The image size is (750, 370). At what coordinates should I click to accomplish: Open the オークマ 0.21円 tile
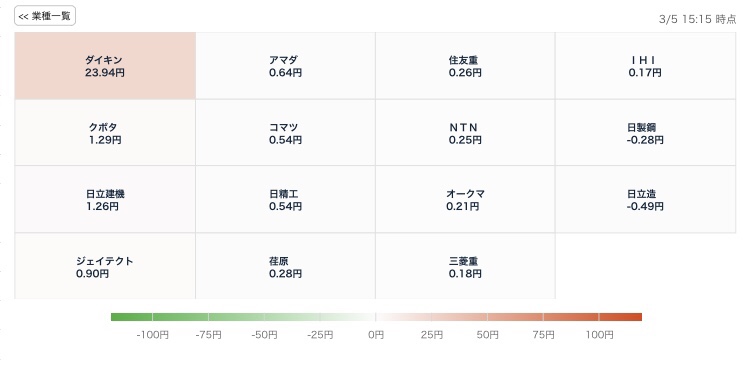pyautogui.click(x=465, y=199)
